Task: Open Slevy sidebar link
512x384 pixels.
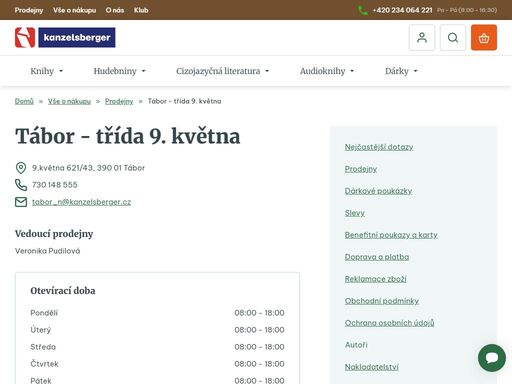Action: coord(355,213)
